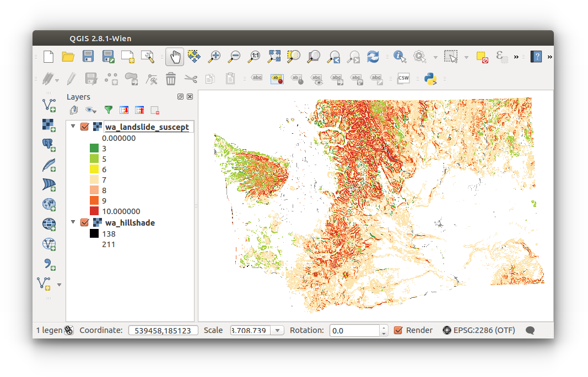Toggle the Render checkbox off
This screenshot has height=377, width=588.
click(398, 330)
